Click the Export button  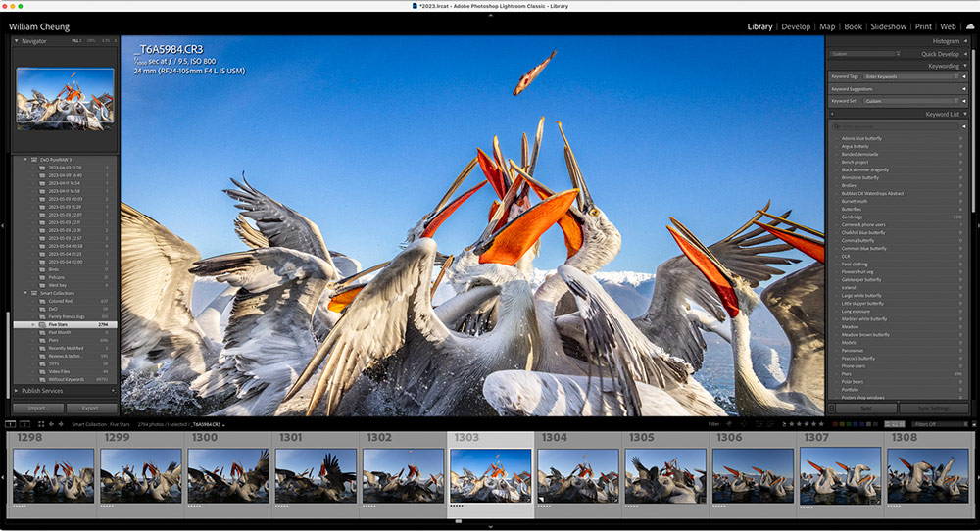pos(92,409)
